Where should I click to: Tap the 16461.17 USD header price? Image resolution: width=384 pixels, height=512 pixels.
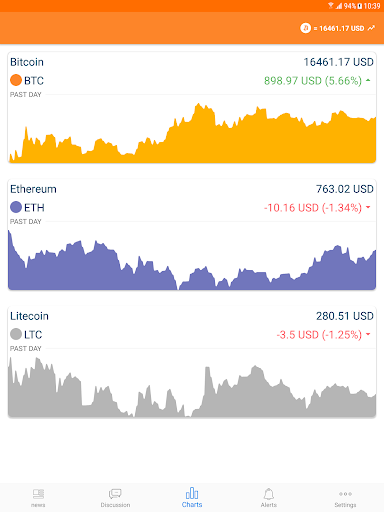pyautogui.click(x=339, y=28)
